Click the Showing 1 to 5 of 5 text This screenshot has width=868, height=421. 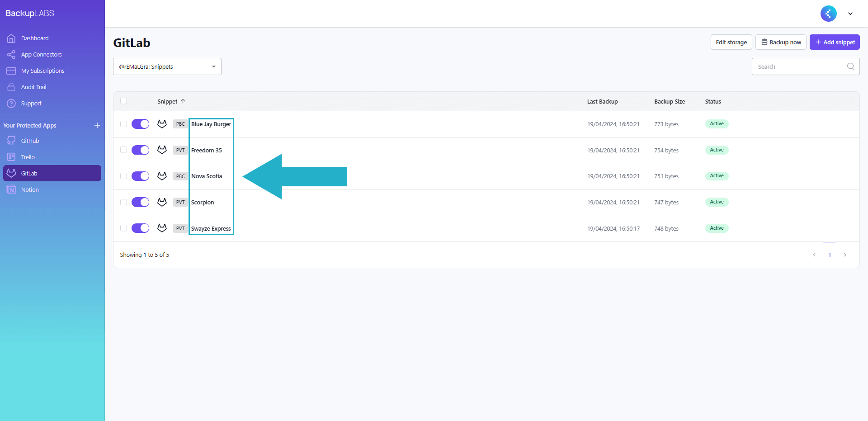click(145, 255)
